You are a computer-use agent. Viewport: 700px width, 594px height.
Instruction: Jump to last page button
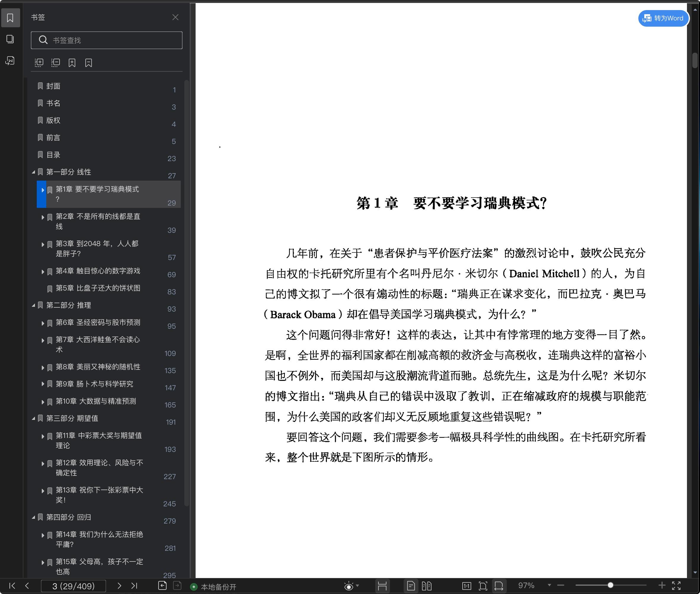point(134,586)
